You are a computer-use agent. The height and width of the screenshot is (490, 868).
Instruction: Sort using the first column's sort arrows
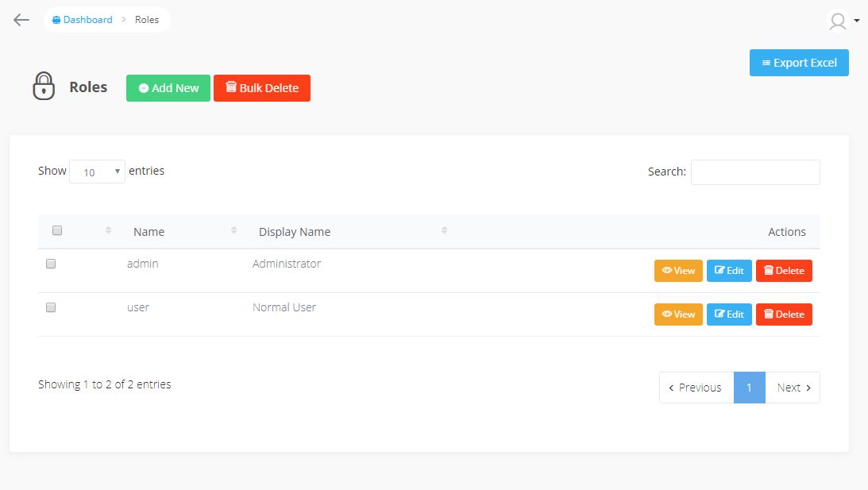pyautogui.click(x=109, y=230)
